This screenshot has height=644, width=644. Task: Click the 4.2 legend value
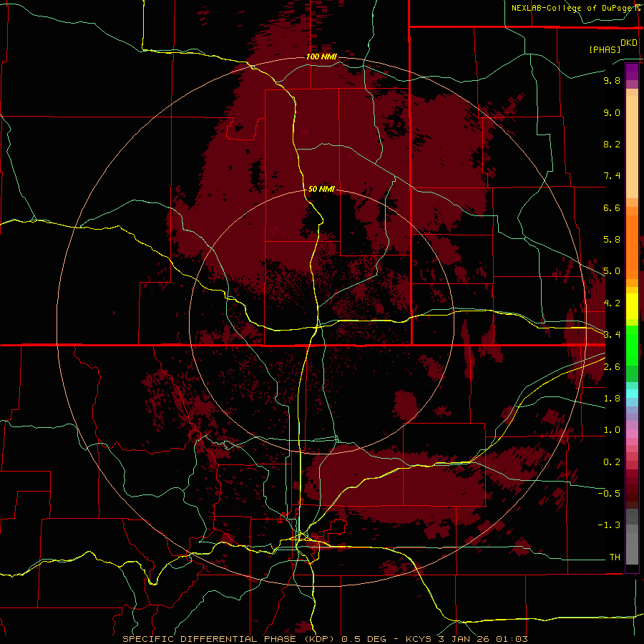coord(612,303)
